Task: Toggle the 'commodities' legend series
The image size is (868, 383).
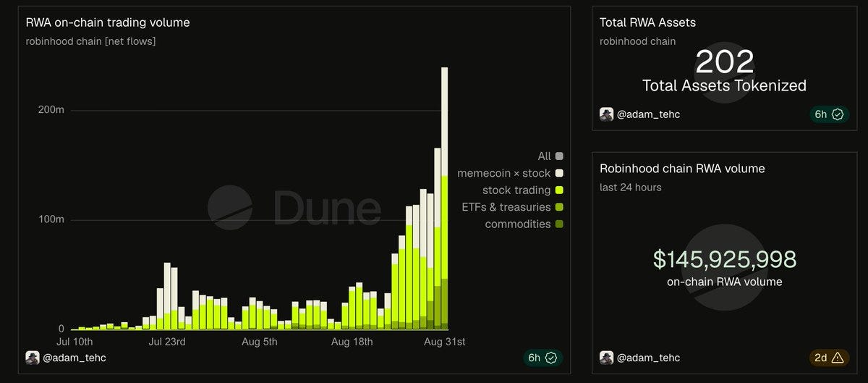Action: pos(524,224)
